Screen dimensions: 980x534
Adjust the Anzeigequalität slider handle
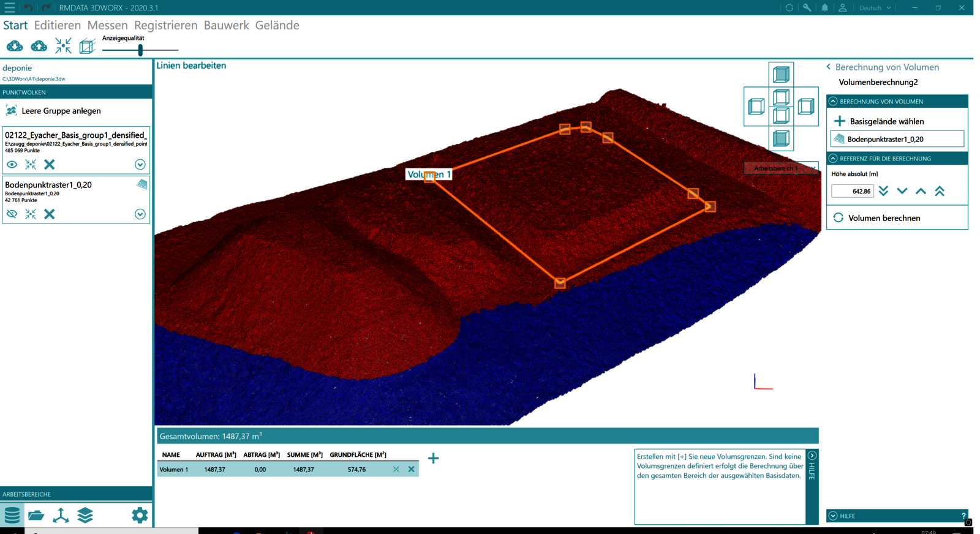[x=140, y=50]
